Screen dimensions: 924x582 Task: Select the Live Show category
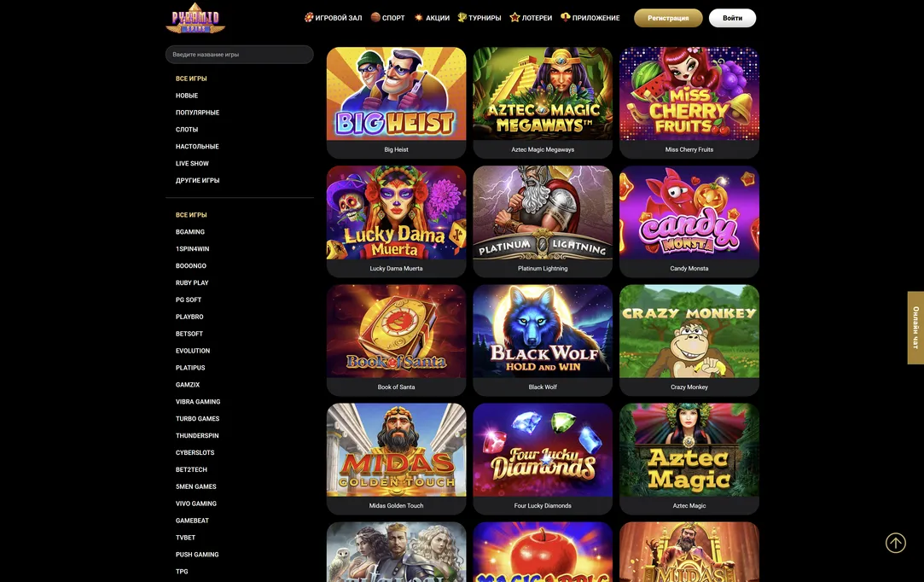click(192, 163)
